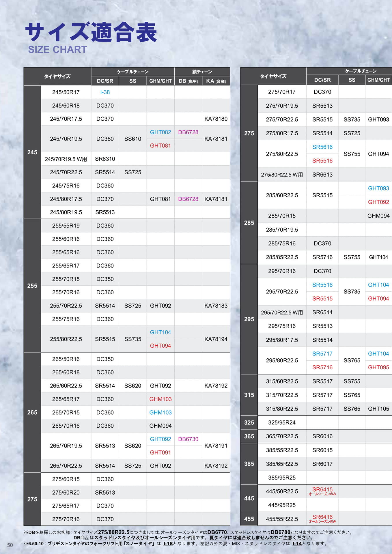Click the underlined I-14 in the footnote
This screenshot has width=392, height=554.
click(x=297, y=544)
